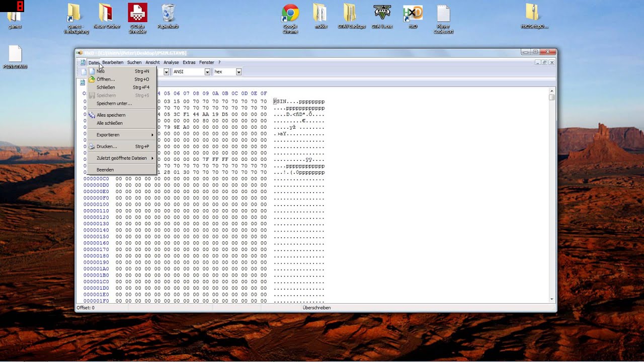
Task: Select Schließen in the Datei menu
Action: click(x=121, y=87)
